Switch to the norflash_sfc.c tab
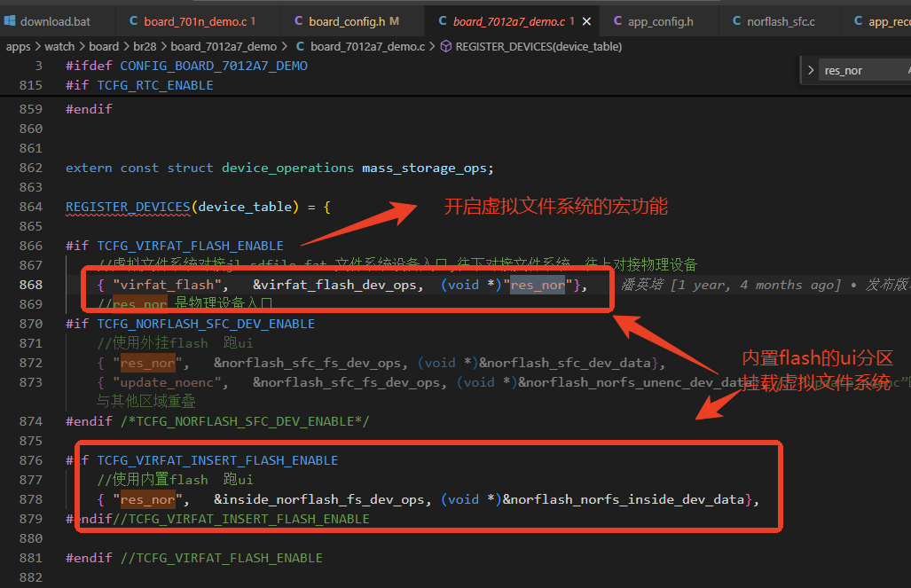Image resolution: width=911 pixels, height=588 pixels. (781, 21)
